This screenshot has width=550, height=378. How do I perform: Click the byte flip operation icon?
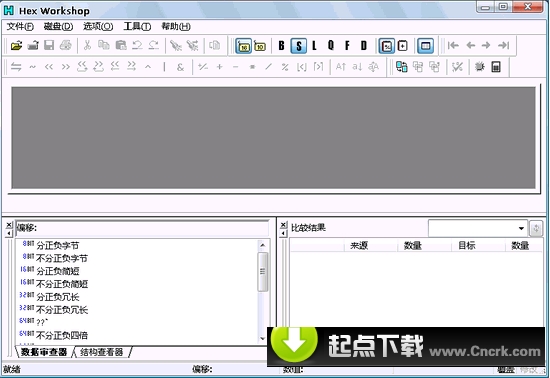16,67
